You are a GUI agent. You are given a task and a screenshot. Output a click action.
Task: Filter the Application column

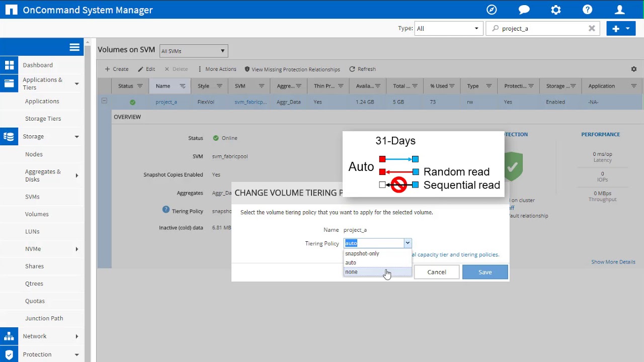634,86
